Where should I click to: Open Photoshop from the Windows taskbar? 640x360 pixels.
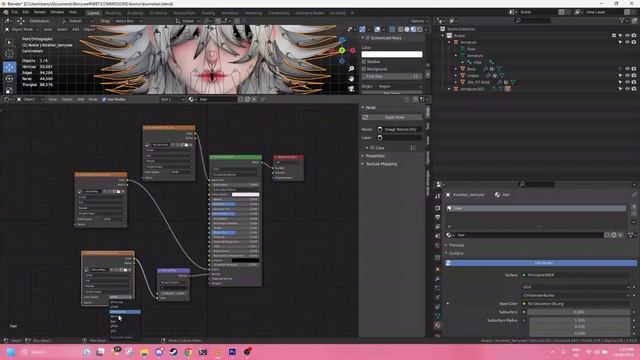[232, 352]
